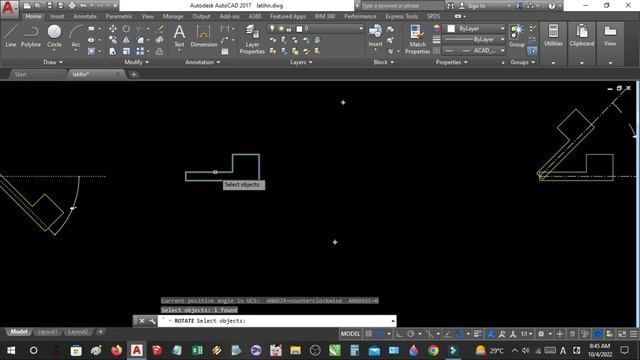Expand the Block panel

pyautogui.click(x=384, y=62)
